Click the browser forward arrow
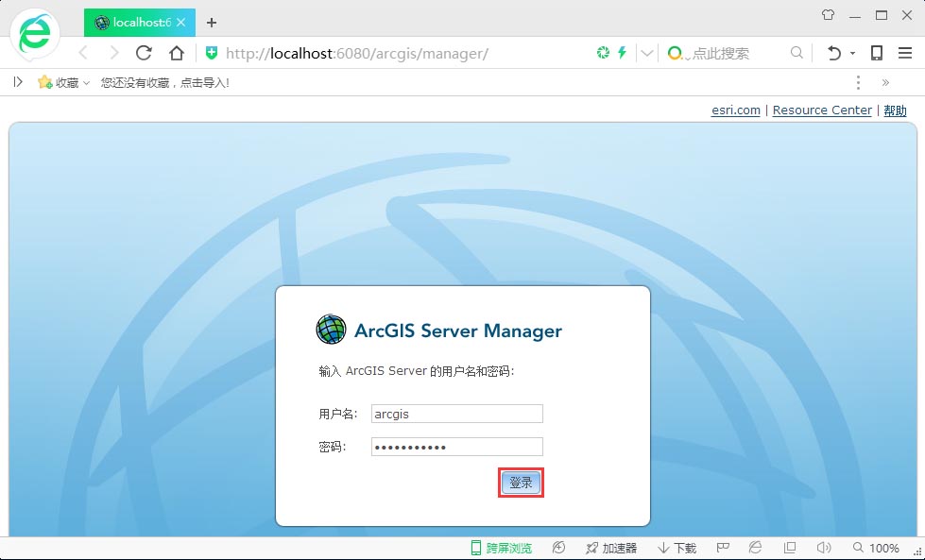The height and width of the screenshot is (560, 925). click(x=114, y=53)
